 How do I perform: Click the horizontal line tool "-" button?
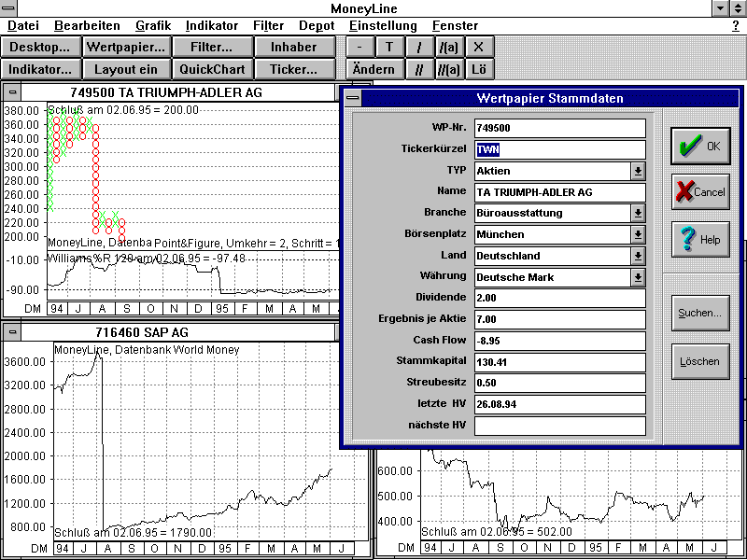click(359, 47)
